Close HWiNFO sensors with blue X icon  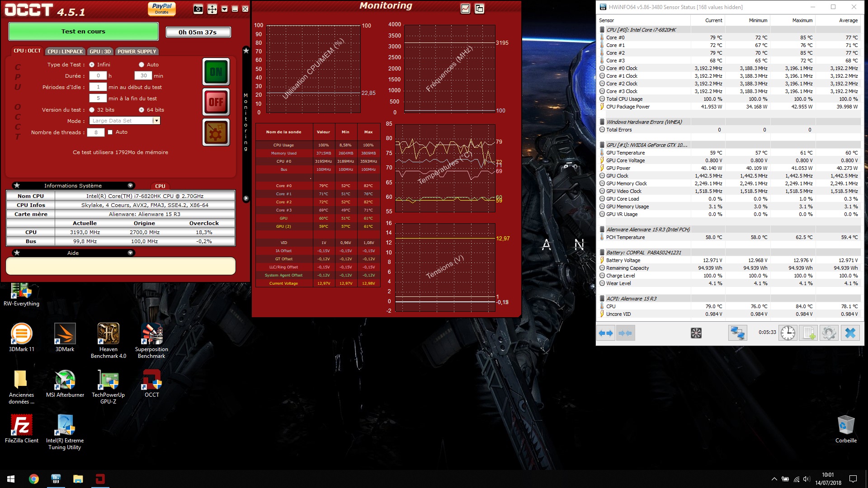coord(850,333)
